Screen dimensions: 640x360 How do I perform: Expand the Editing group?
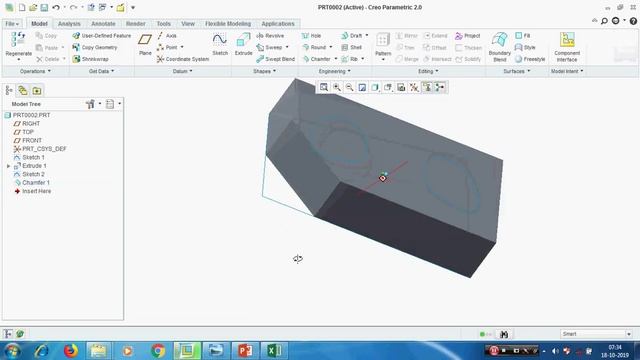[x=428, y=71]
